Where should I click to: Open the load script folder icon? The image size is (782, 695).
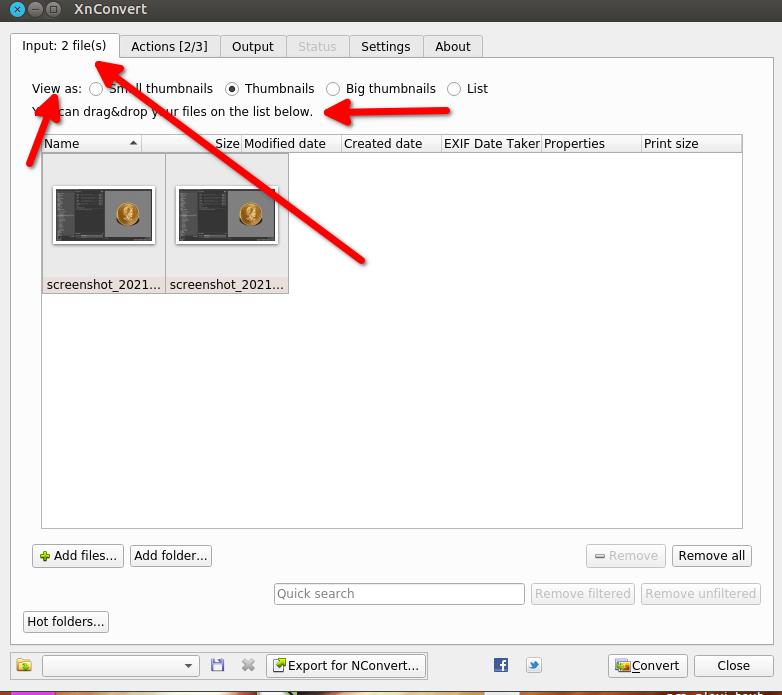coord(24,665)
